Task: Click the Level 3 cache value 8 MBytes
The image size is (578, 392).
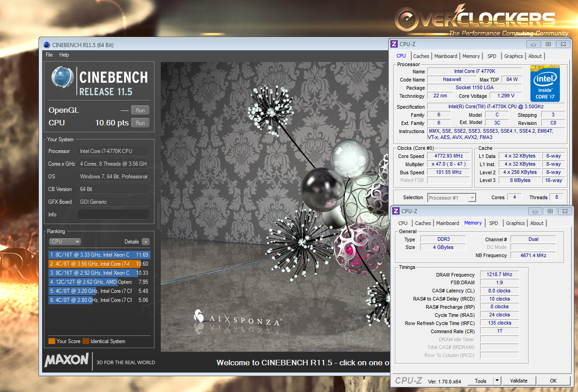Action: 520,180
